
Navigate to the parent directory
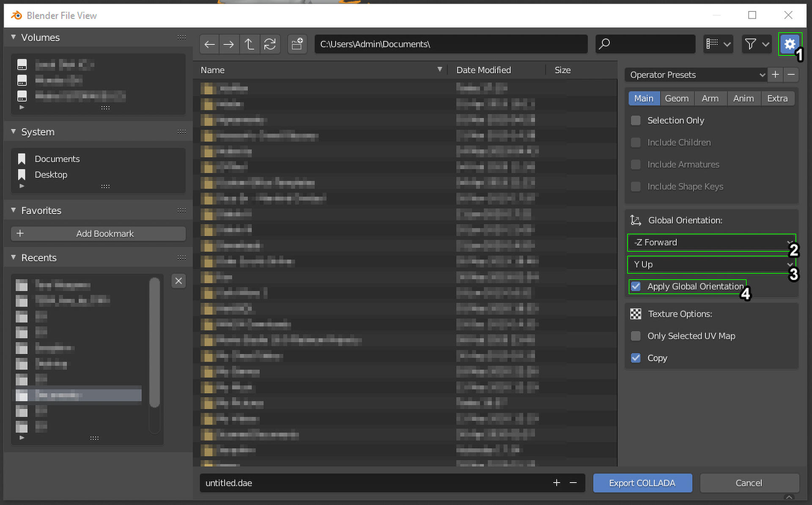(249, 44)
